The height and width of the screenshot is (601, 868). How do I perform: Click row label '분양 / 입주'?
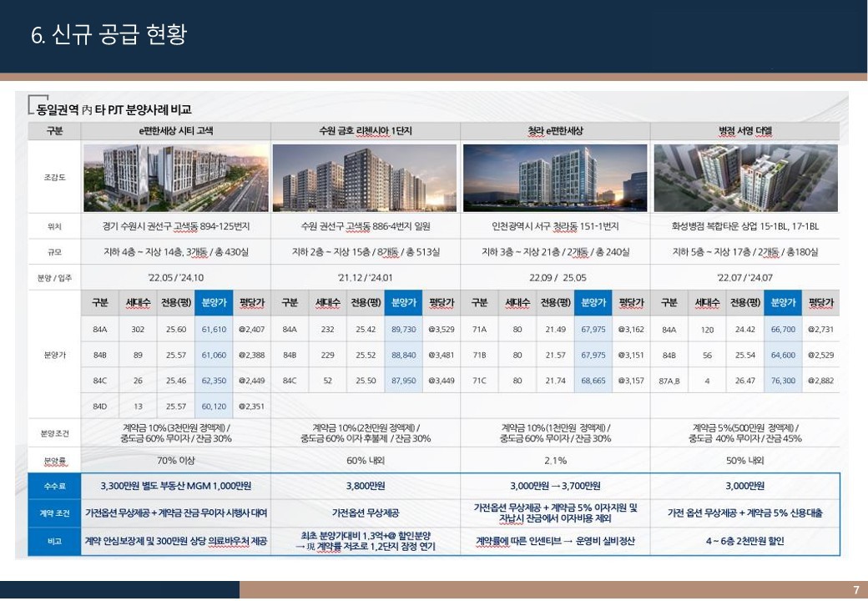54,278
